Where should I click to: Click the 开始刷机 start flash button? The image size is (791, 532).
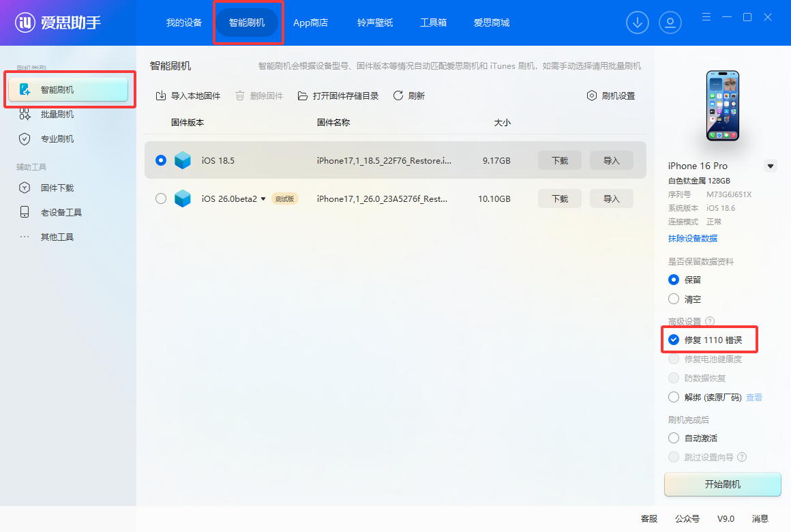point(722,484)
